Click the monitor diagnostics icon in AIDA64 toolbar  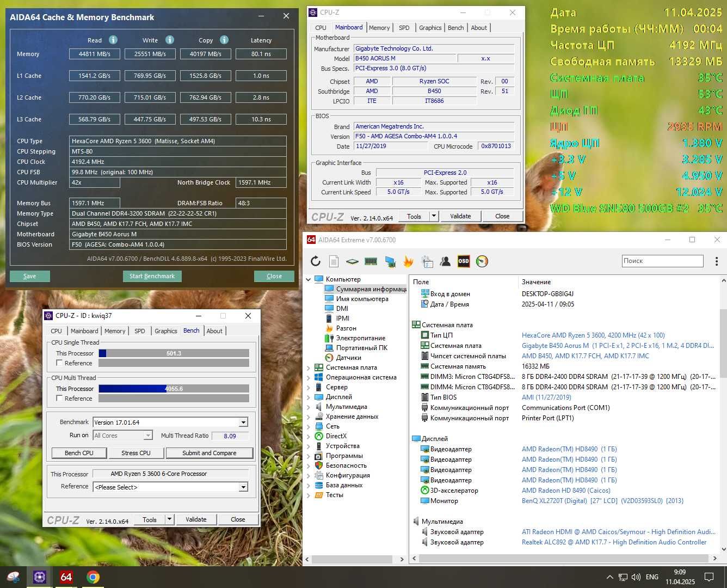pos(390,262)
